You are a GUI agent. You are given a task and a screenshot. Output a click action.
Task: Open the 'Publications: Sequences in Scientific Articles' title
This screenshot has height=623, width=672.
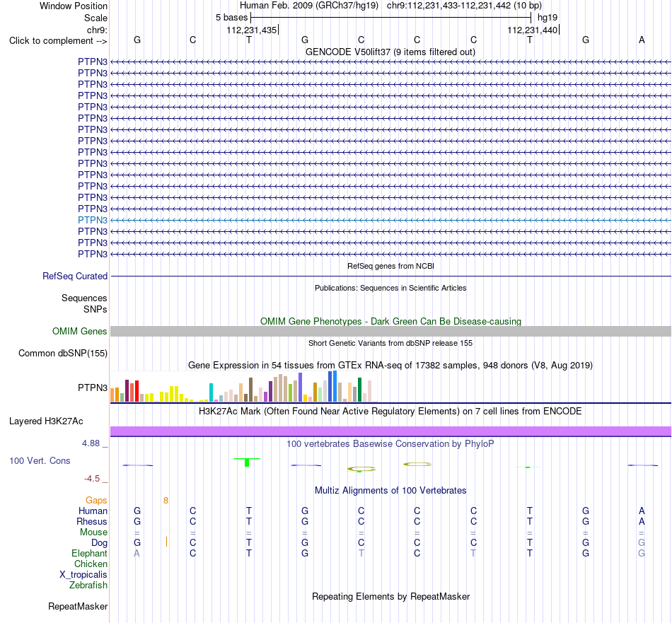390,288
